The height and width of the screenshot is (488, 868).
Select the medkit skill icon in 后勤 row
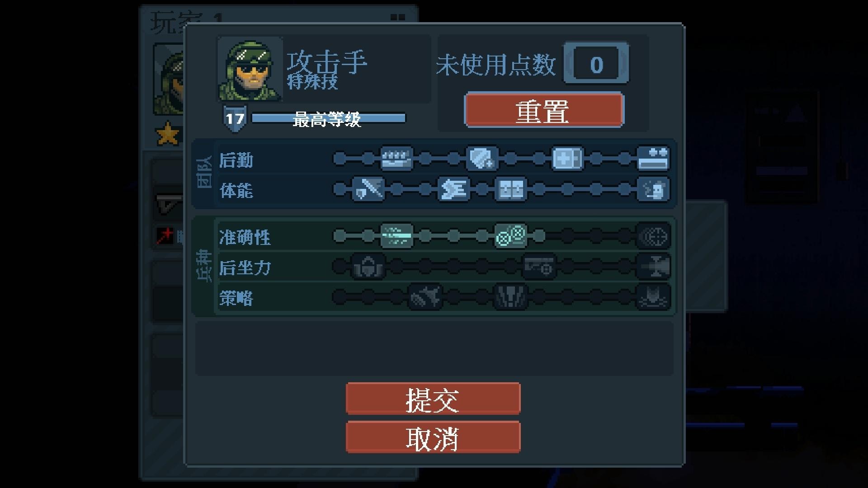click(x=568, y=159)
